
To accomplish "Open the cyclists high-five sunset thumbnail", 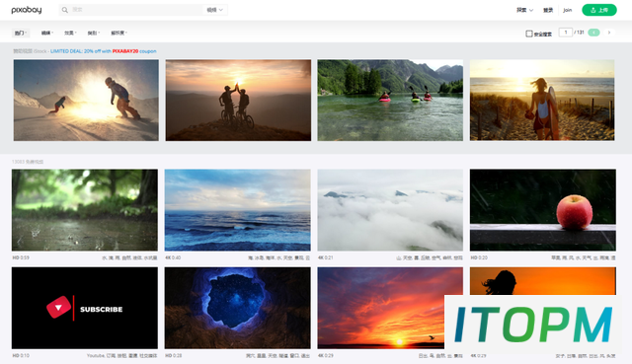I will click(x=238, y=101).
